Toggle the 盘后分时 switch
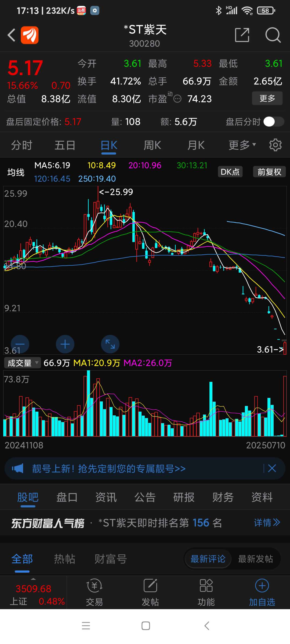 coord(274,122)
